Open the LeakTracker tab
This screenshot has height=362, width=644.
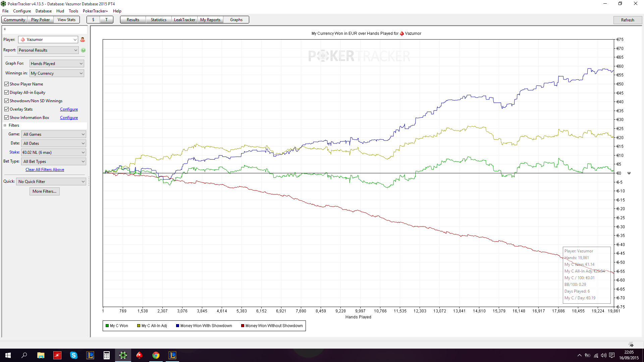(184, 20)
